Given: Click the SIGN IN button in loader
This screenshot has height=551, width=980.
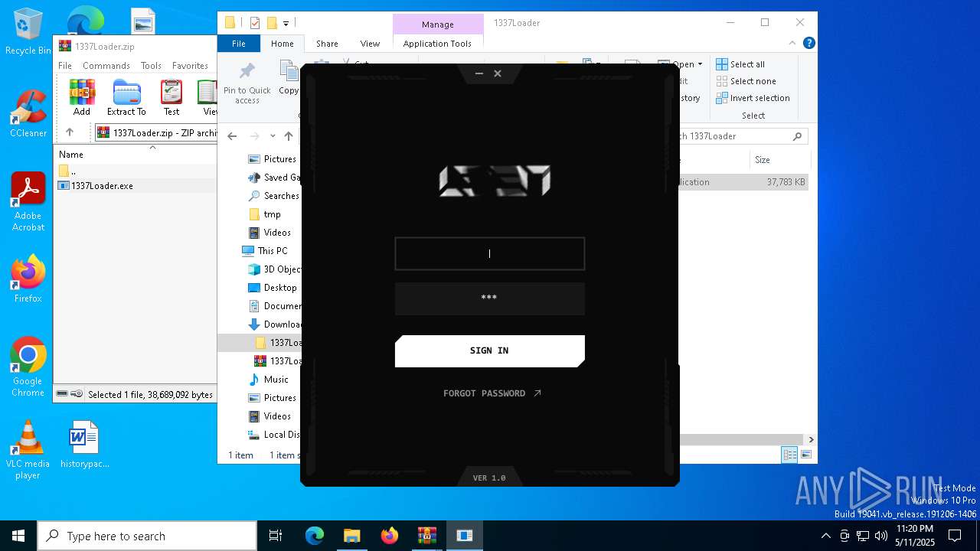Looking at the screenshot, I should [489, 350].
